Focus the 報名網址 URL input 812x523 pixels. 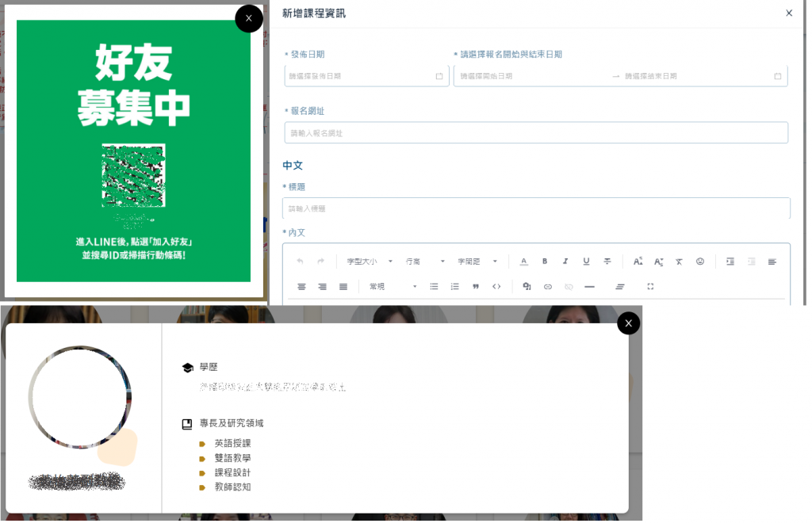[x=536, y=133]
